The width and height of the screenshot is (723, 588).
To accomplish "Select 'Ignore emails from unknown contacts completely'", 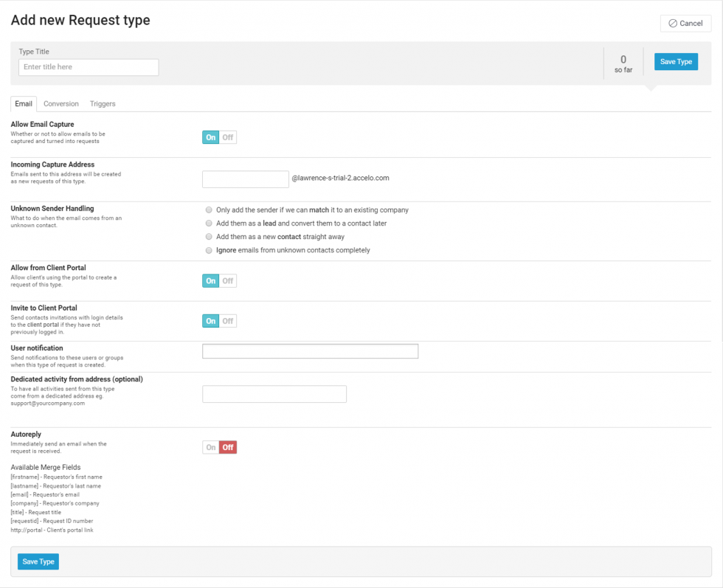I will (x=208, y=250).
